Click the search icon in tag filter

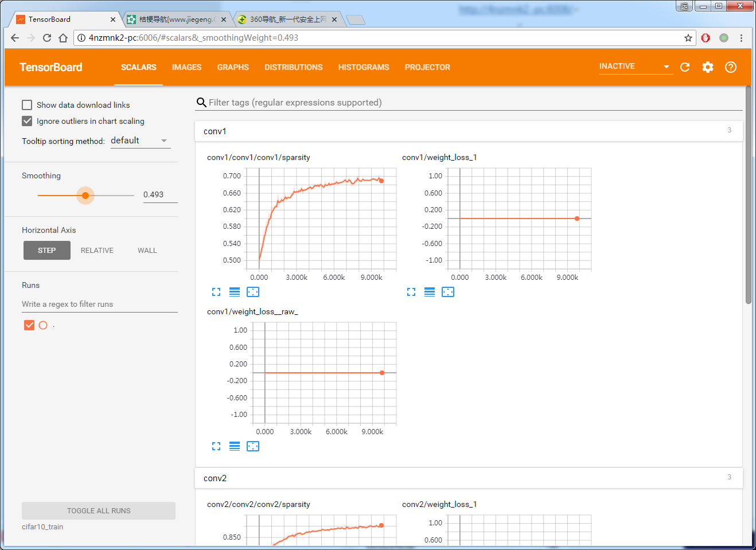(x=201, y=103)
